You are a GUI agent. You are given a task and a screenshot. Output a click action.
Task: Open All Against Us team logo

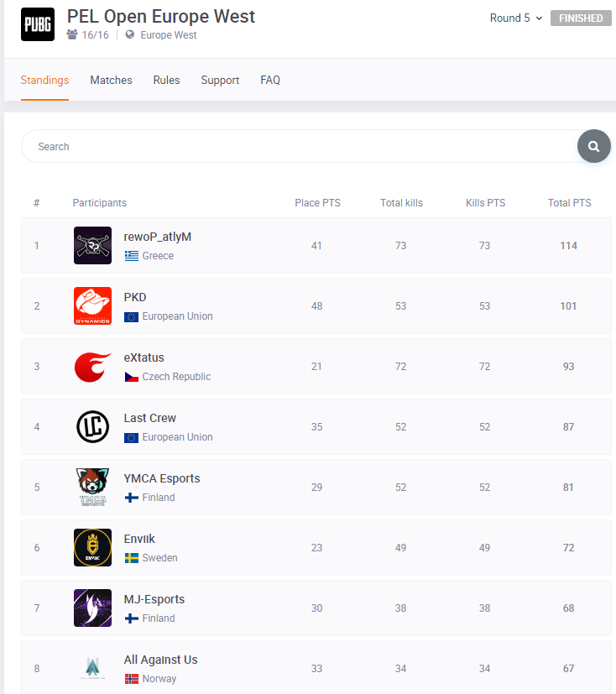92,668
